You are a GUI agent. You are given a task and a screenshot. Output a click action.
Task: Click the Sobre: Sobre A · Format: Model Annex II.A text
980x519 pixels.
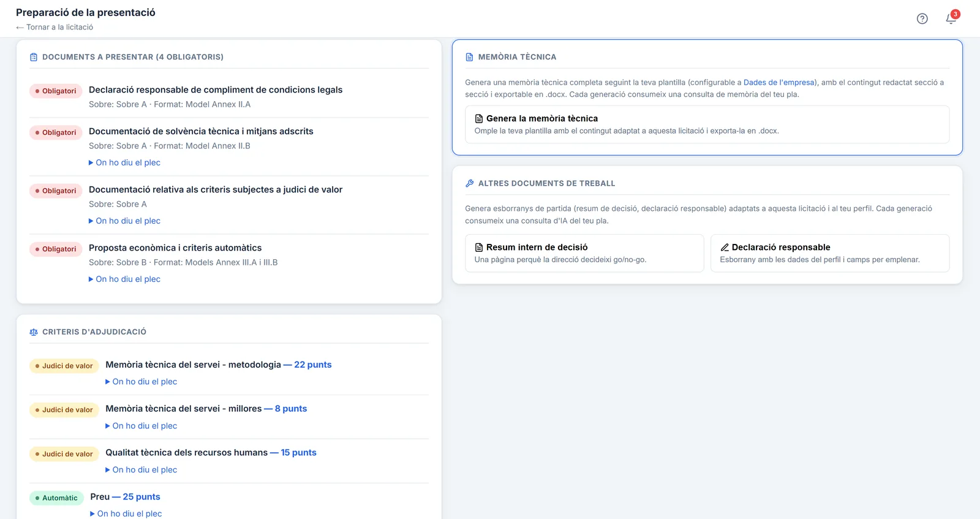(170, 104)
